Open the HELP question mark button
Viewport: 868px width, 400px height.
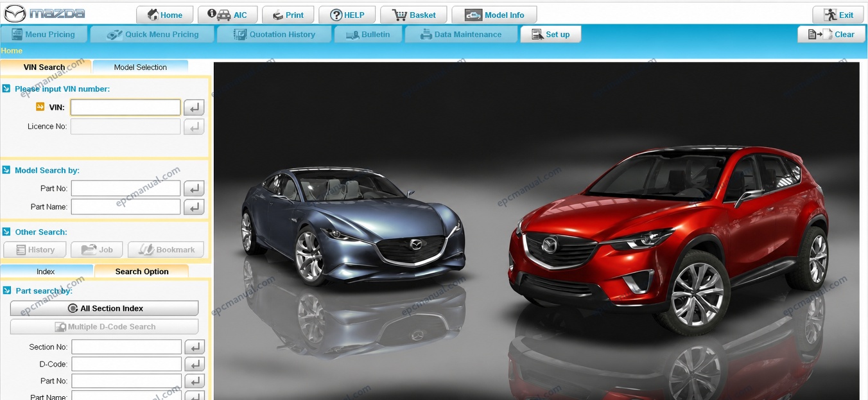[x=347, y=15]
